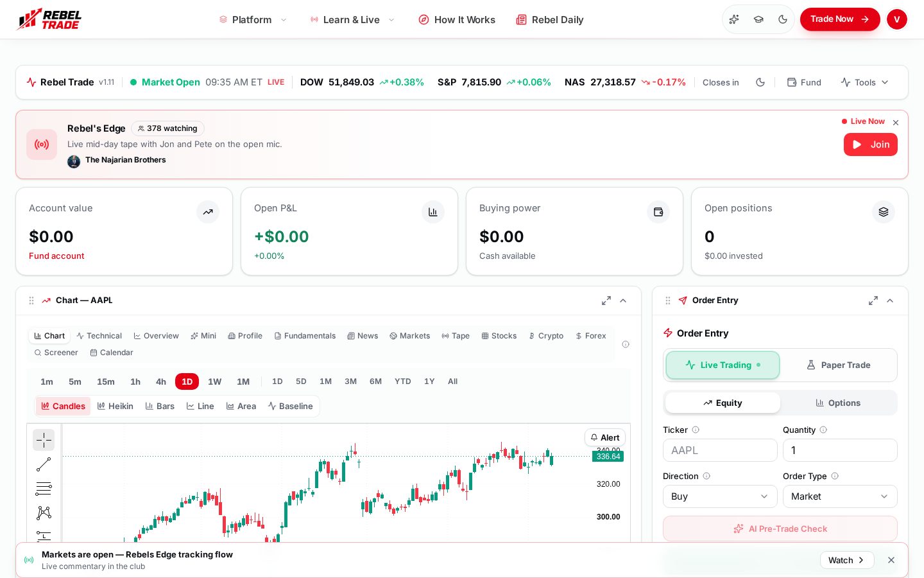
Task: Join the Rebel's Edge live stream
Action: pyautogui.click(x=870, y=144)
